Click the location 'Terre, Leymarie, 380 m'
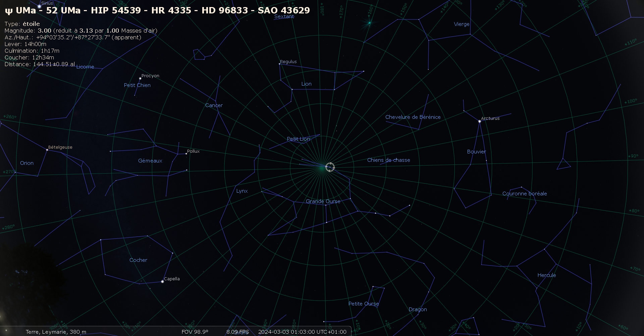 (x=56, y=332)
